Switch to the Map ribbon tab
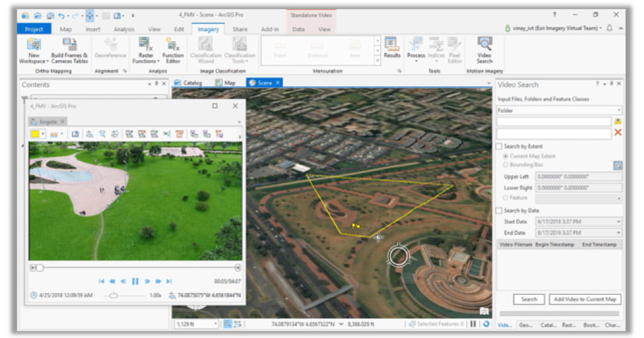The height and width of the screenshot is (338, 644). point(65,29)
